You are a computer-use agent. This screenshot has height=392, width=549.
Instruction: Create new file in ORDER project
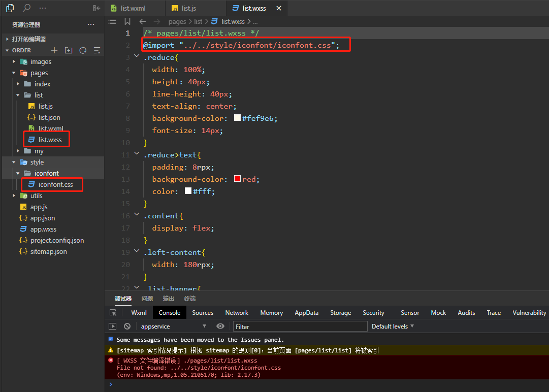54,50
